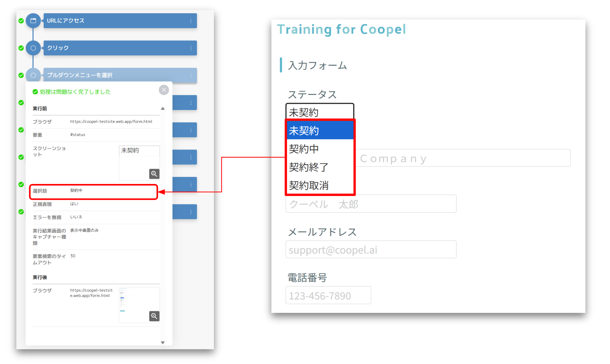Choose 契約取消 from status list
Viewport: 610px width, 364px height.
[x=320, y=185]
